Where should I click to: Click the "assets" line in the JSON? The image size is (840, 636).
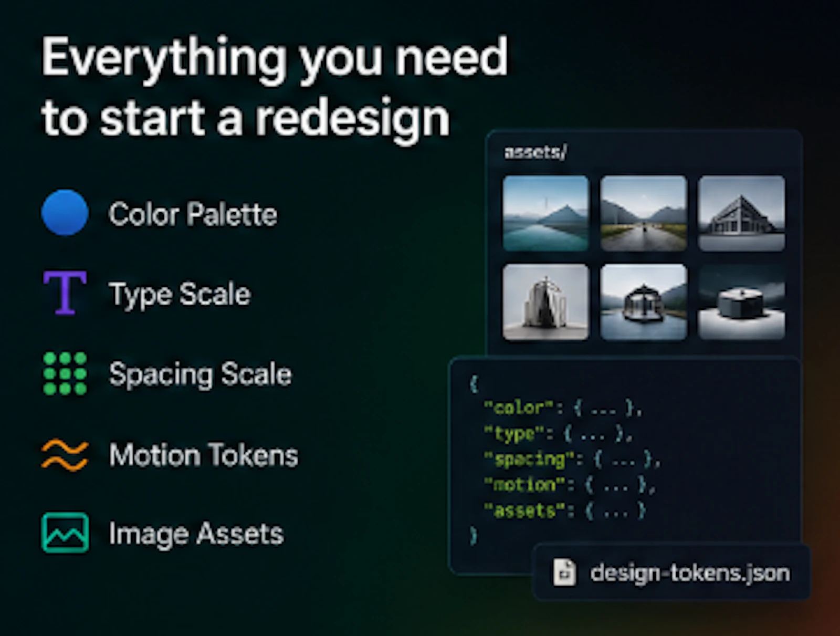coord(565,510)
